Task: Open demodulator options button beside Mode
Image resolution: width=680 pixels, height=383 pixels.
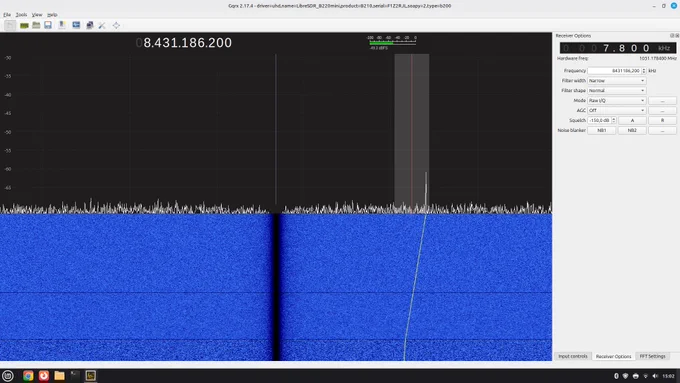Action: 662,101
